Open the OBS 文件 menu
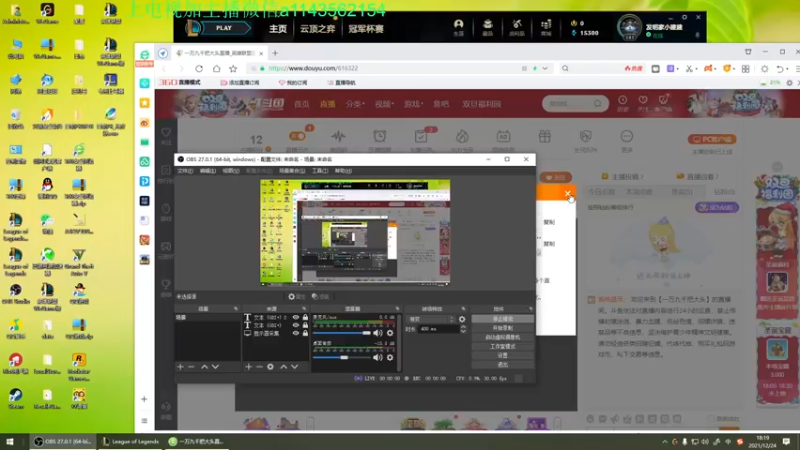 click(185, 171)
